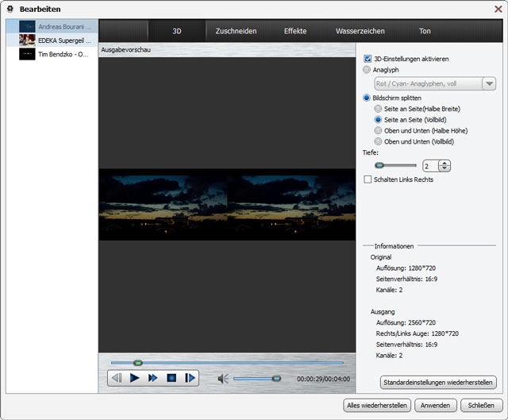Open the Rot / Cyan-Anaglyphen dropdown arrow
Viewport: 508px width, 420px height.
pos(489,83)
